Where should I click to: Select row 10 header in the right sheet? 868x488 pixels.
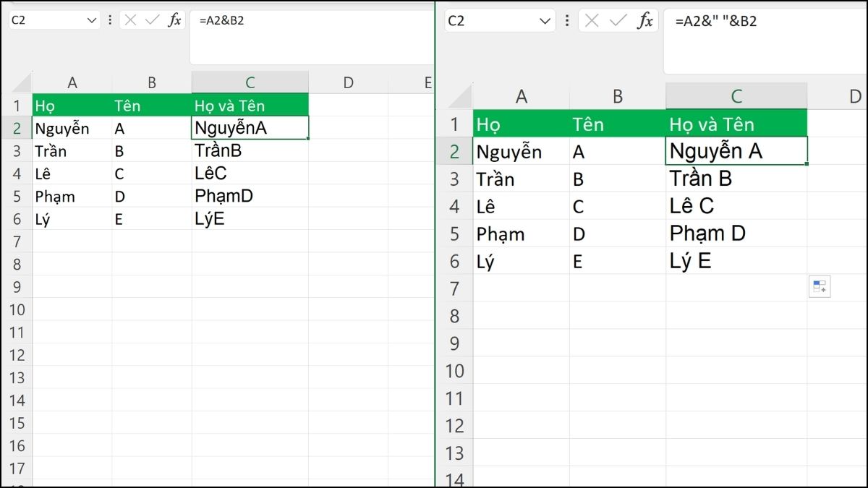(x=454, y=371)
